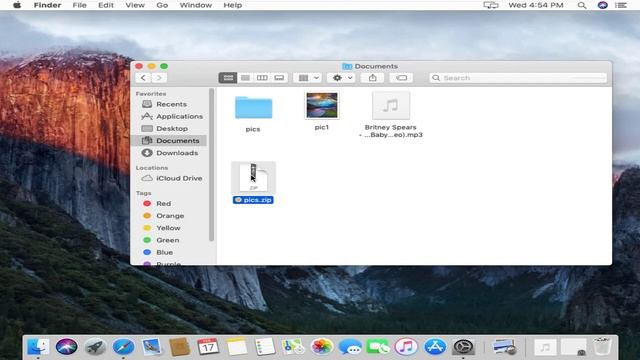Open Spotlight search in menu bar

coord(582,5)
